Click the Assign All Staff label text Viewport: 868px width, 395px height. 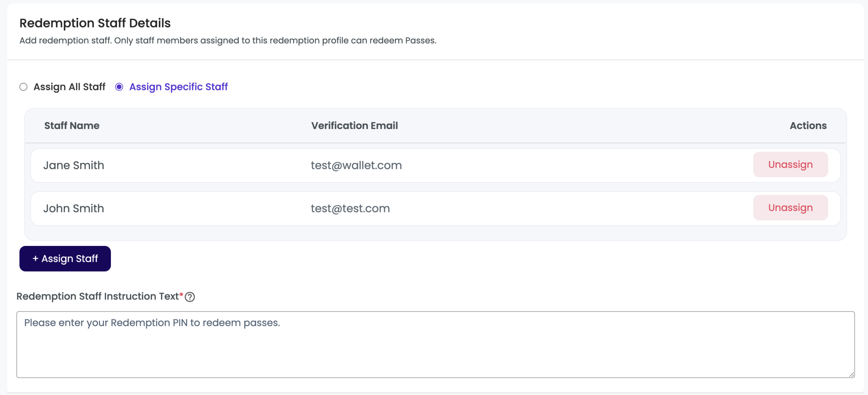click(70, 87)
